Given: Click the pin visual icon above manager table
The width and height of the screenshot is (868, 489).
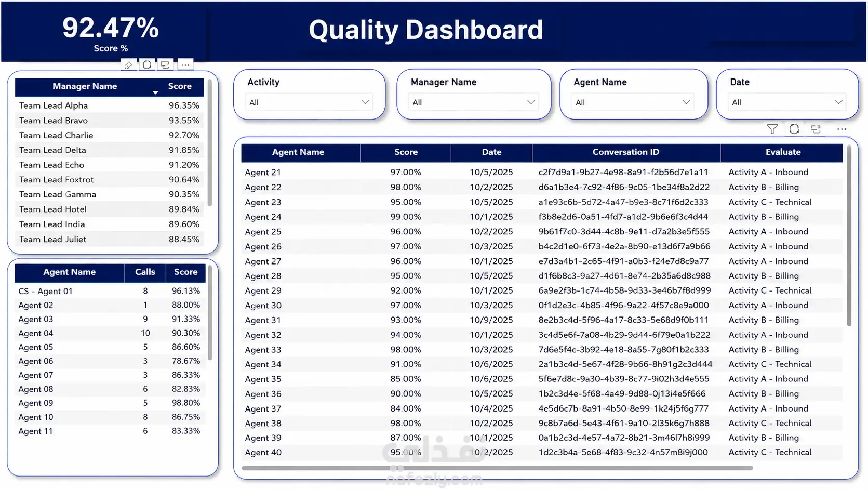Looking at the screenshot, I should (128, 65).
